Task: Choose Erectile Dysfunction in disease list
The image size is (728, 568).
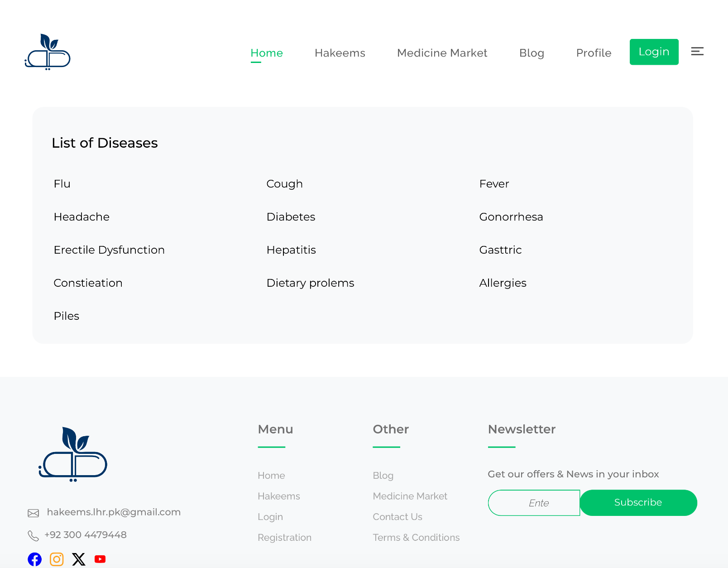Action: 109,250
